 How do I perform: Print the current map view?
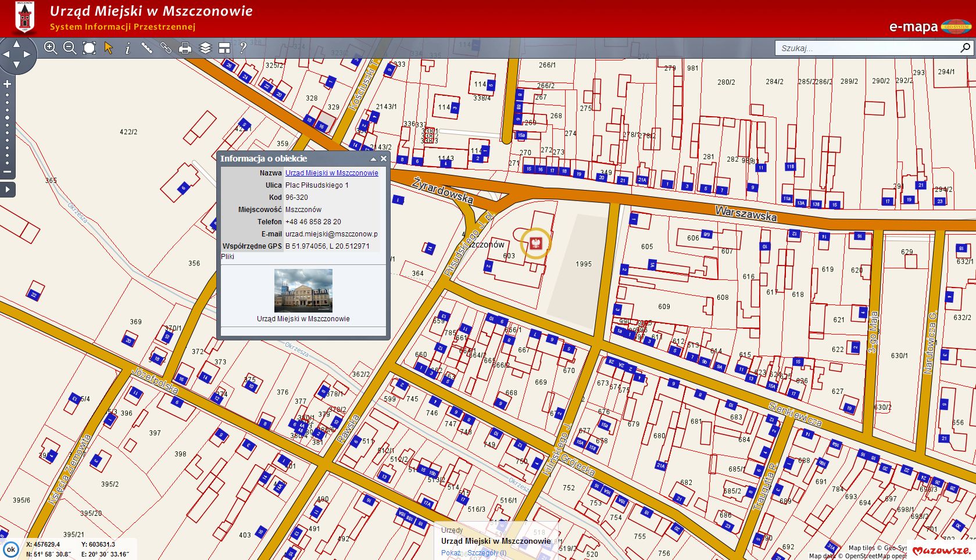point(185,48)
